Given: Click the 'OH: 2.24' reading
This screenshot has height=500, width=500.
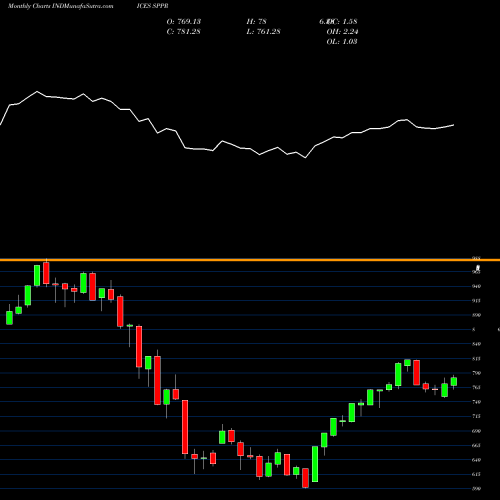Looking at the screenshot, I should coord(342,31).
